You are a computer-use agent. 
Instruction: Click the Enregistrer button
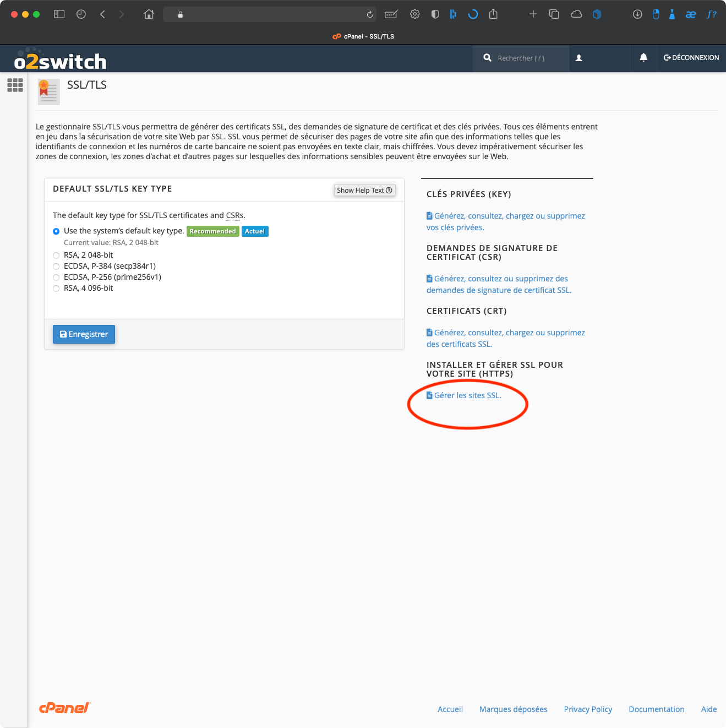84,334
